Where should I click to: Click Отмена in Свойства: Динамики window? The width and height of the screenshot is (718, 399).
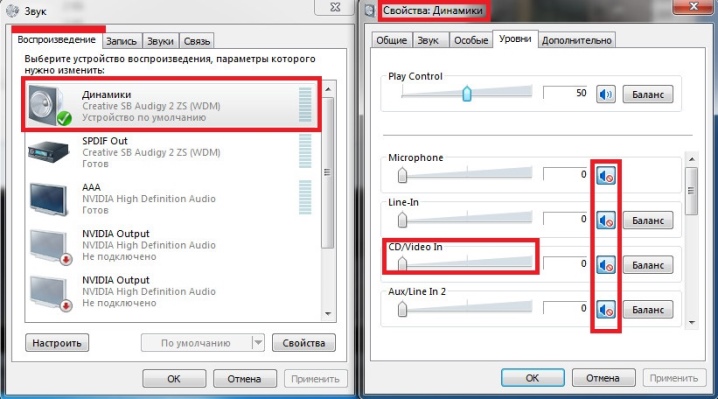(x=603, y=377)
